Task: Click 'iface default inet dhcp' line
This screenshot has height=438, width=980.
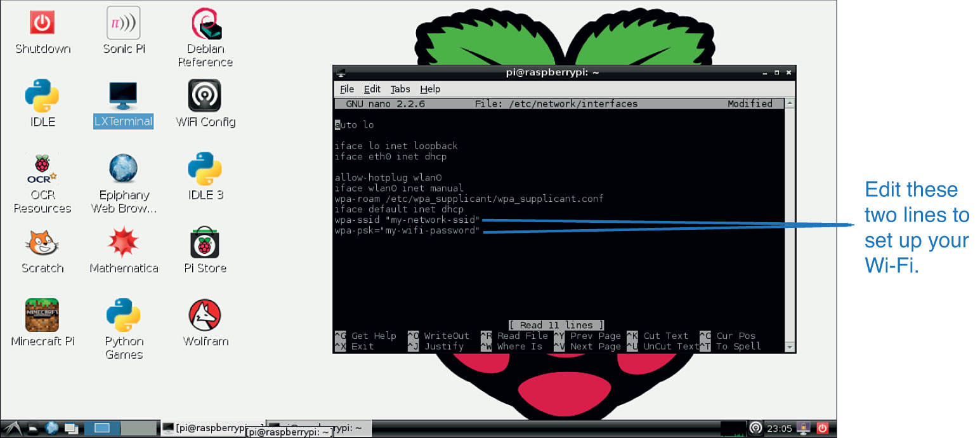Action: point(399,209)
